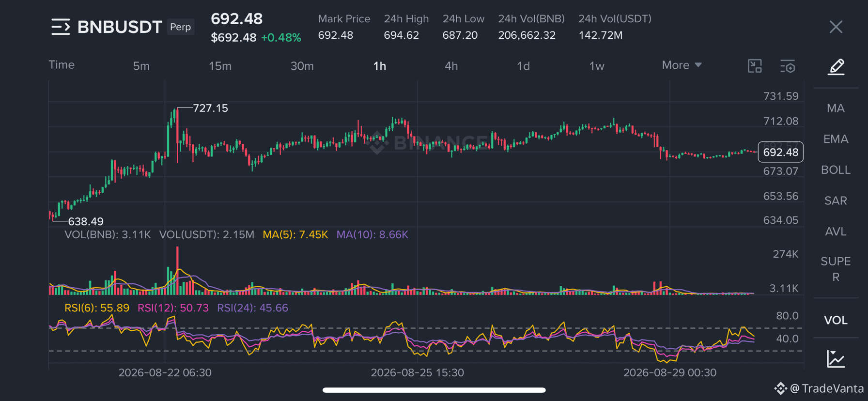The image size is (868, 401).
Task: Open chart indicator settings icon
Action: click(x=788, y=66)
